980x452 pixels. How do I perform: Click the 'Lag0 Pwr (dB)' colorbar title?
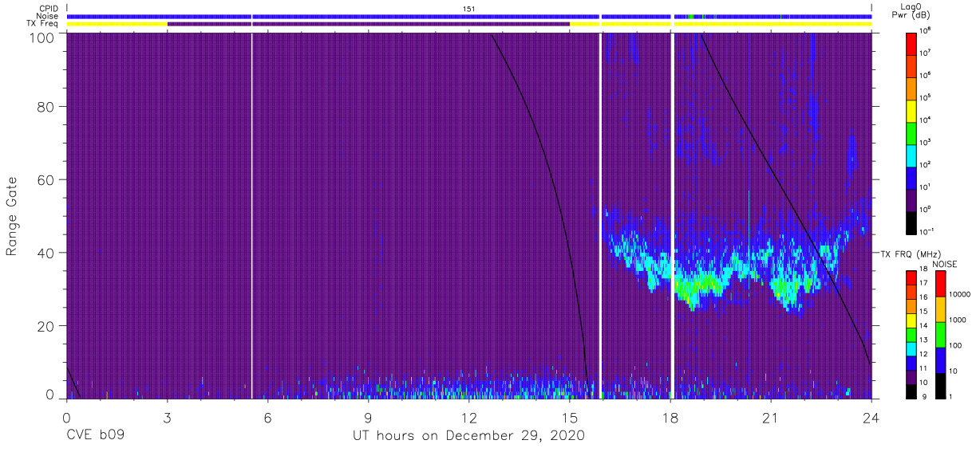(x=912, y=10)
